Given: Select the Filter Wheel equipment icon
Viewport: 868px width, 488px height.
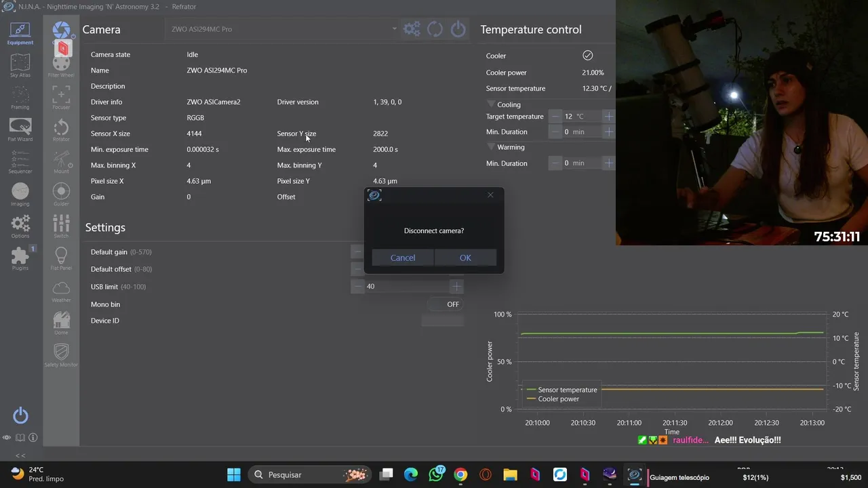Looking at the screenshot, I should [61, 66].
